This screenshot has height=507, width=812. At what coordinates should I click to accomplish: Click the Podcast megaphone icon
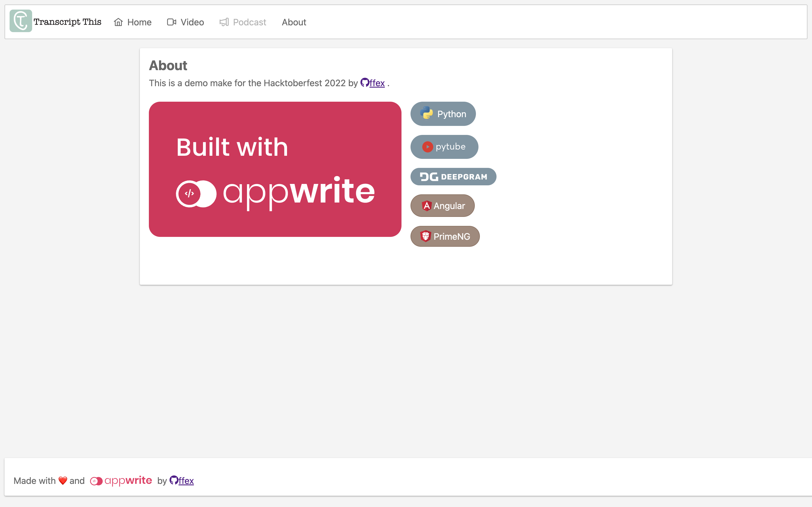tap(224, 22)
